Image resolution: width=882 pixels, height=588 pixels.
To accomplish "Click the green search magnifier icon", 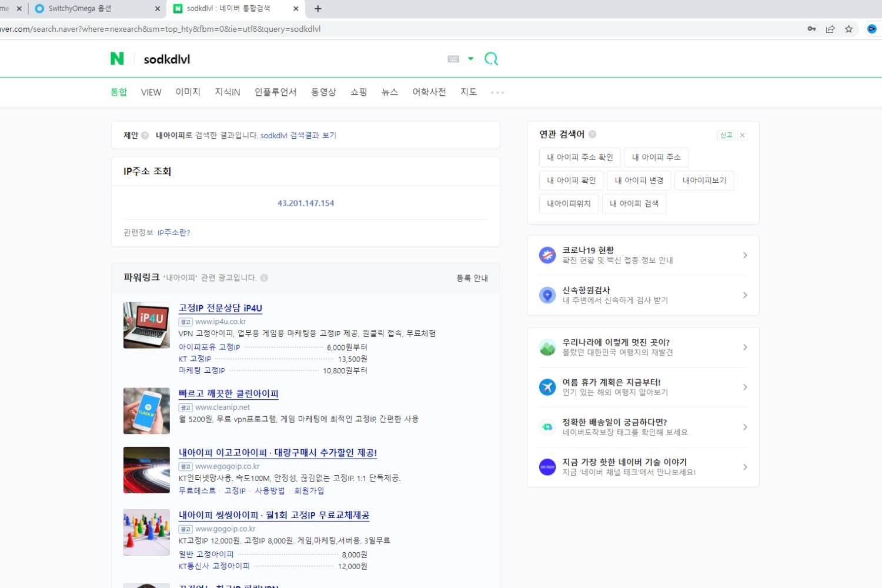I will 491,59.
